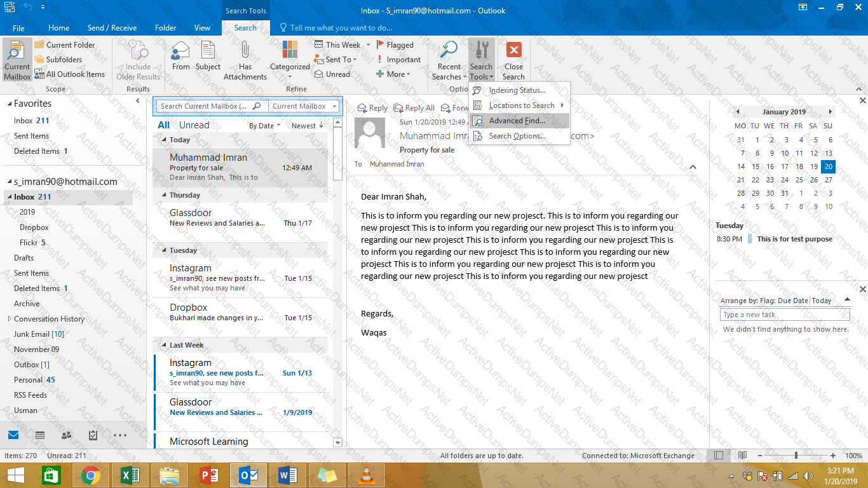Expand the Conversation History folder
Viewport: 868px width, 488px height.
point(10,319)
